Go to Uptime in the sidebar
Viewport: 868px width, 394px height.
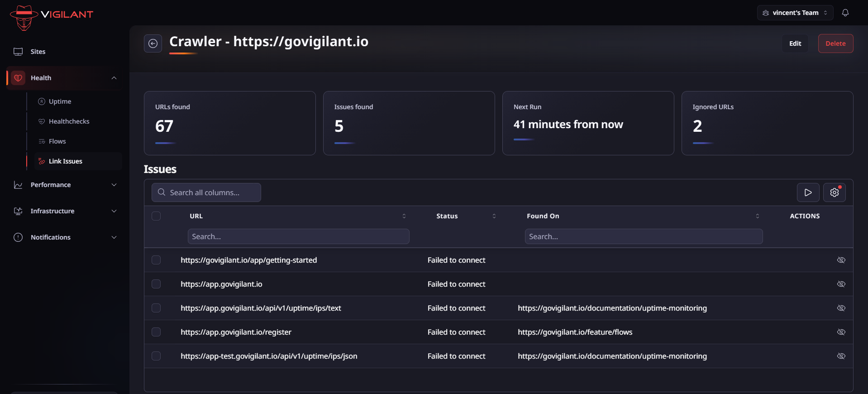click(x=60, y=101)
